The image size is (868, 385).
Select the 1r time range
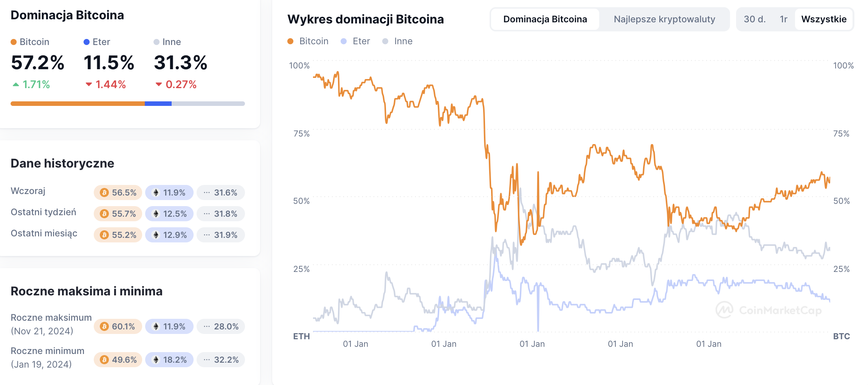784,19
